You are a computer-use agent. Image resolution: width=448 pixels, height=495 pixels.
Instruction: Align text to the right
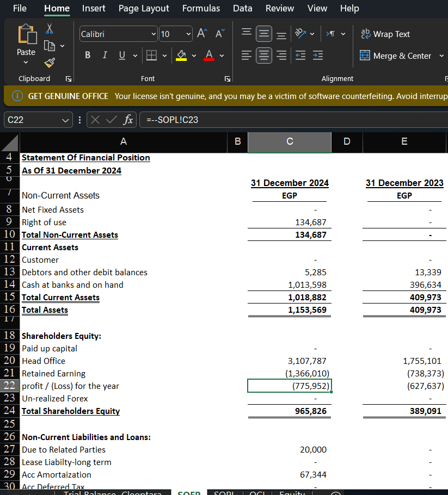click(x=281, y=55)
